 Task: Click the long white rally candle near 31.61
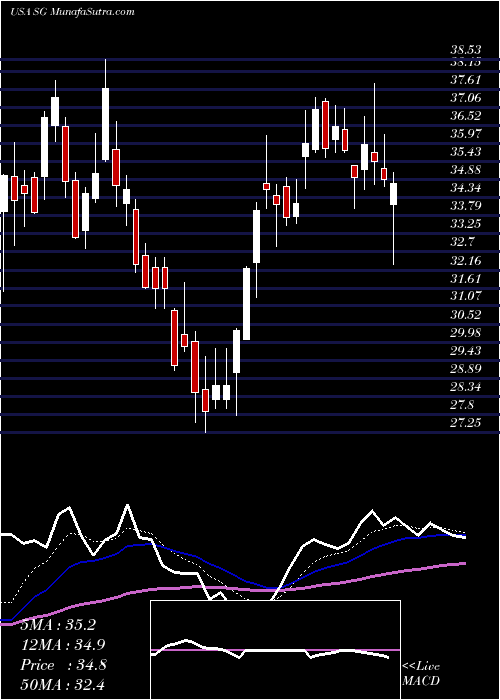(x=246, y=304)
